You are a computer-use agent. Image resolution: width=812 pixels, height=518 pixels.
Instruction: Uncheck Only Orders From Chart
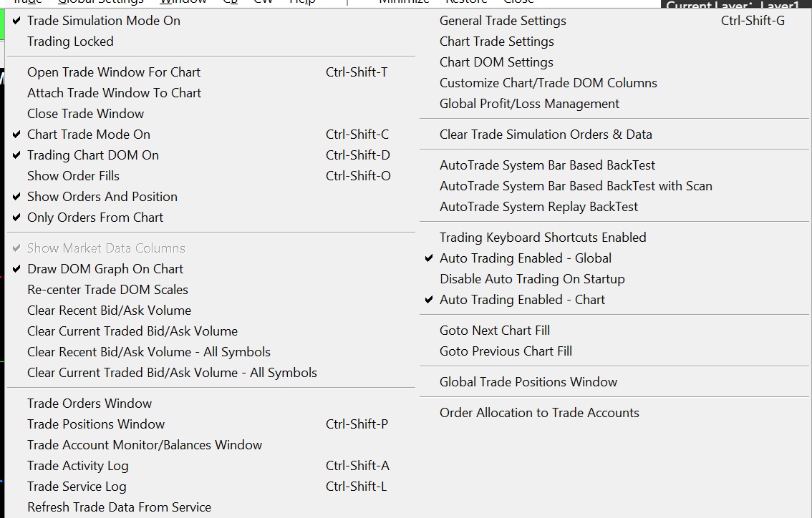click(x=95, y=218)
